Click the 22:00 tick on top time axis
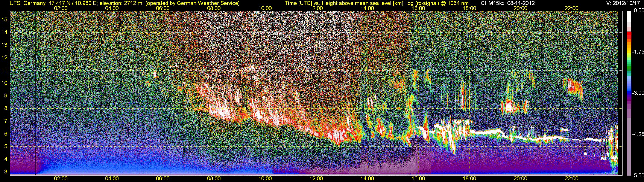 click(x=571, y=8)
